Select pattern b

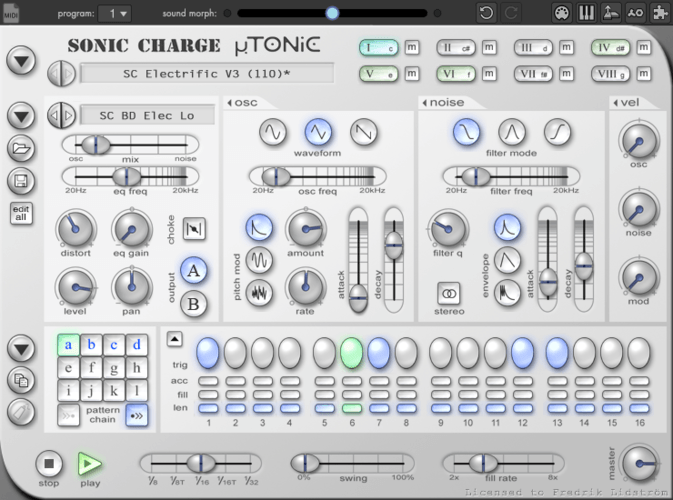(x=91, y=345)
